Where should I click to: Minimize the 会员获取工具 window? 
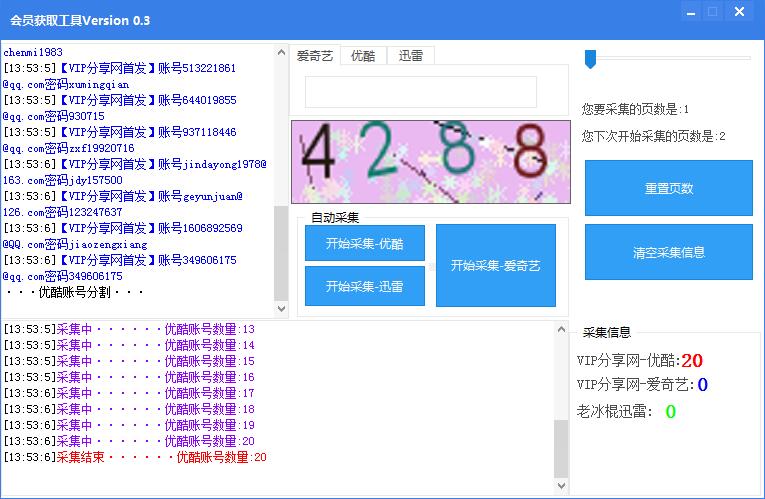pos(691,12)
